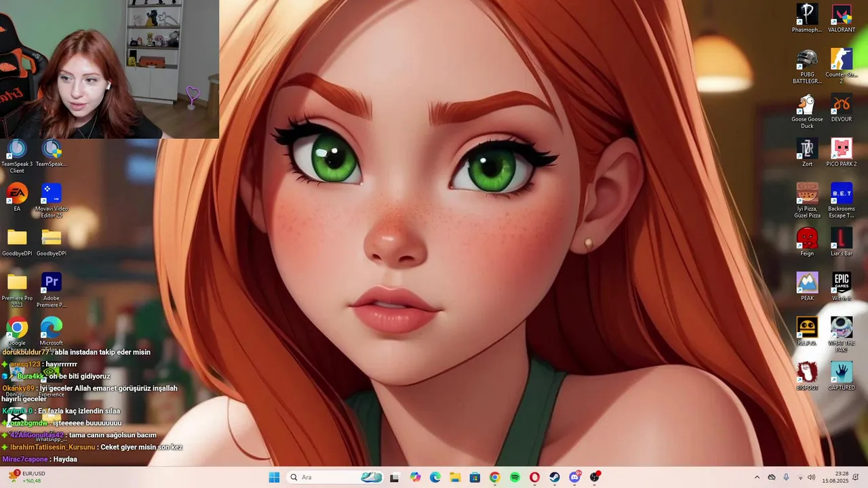Screen dimensions: 868x488
Task: Select the Epic Games Witch It icon
Action: (842, 287)
